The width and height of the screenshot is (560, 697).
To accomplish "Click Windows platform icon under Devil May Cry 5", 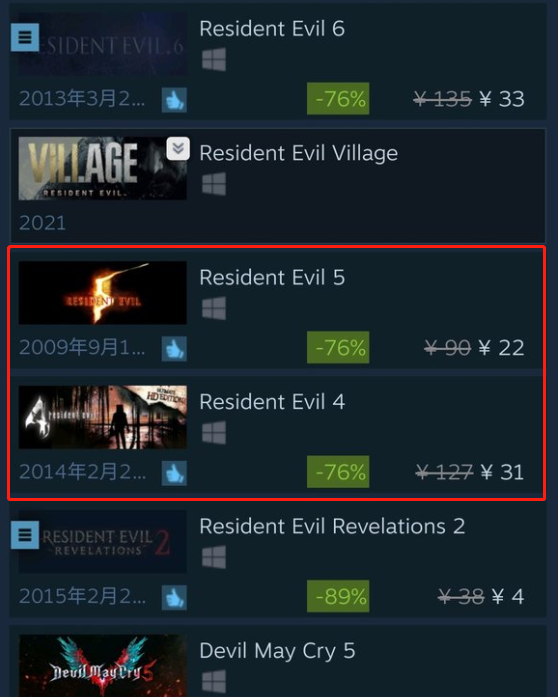I will (x=214, y=682).
